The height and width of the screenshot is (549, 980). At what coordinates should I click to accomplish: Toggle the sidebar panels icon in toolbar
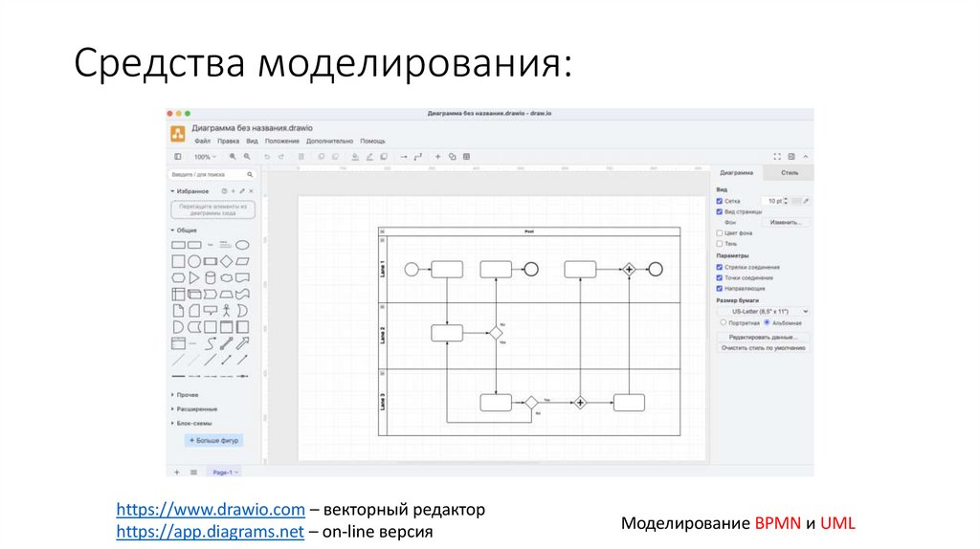(x=177, y=157)
